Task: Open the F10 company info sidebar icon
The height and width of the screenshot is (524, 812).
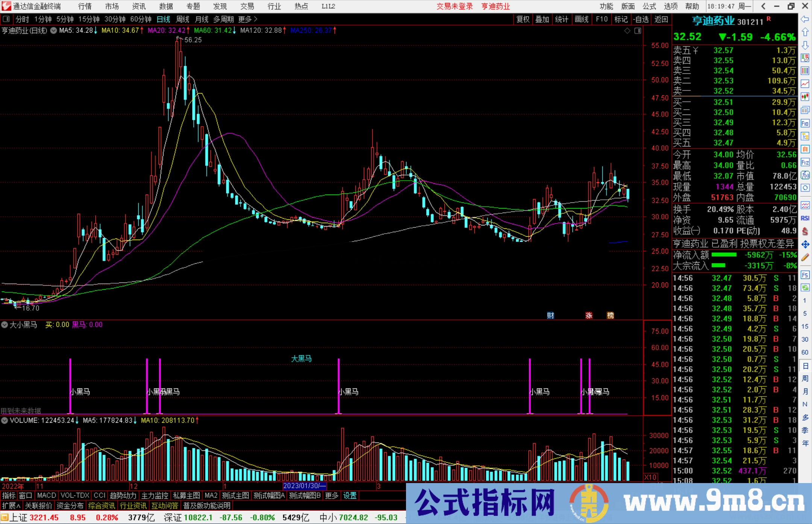Action: pyautogui.click(x=805, y=123)
